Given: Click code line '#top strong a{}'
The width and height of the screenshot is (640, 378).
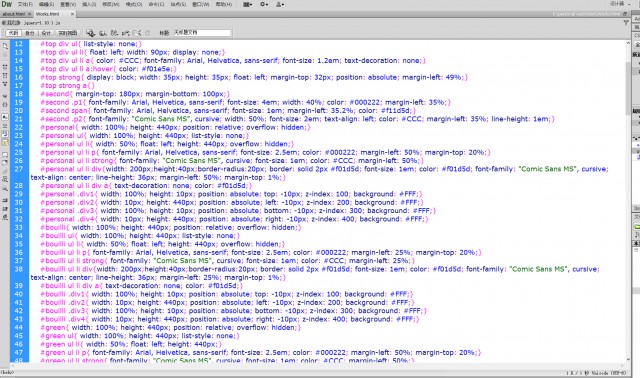Looking at the screenshot, I should tap(67, 86).
